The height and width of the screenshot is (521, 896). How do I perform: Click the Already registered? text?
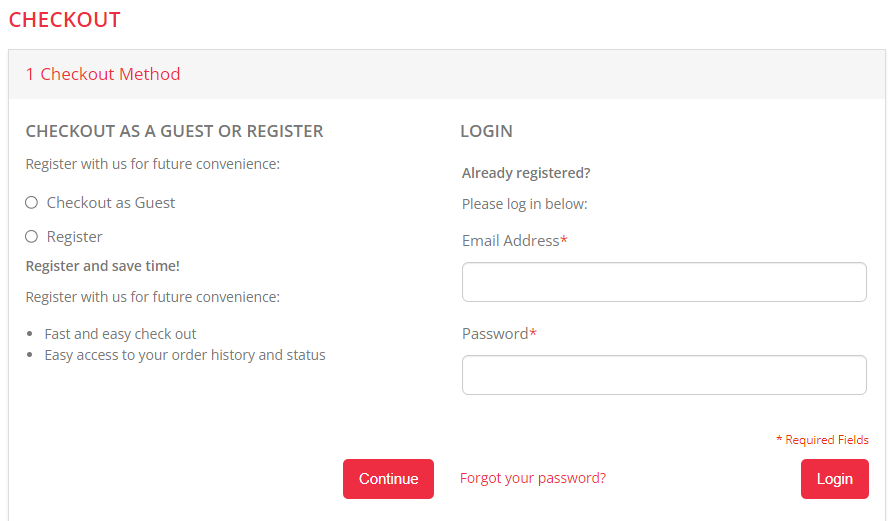(526, 173)
